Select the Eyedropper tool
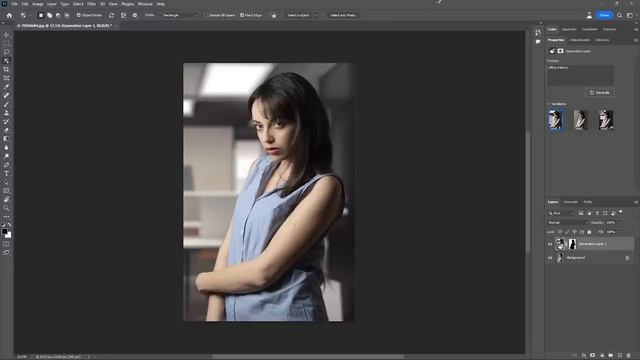 6,87
